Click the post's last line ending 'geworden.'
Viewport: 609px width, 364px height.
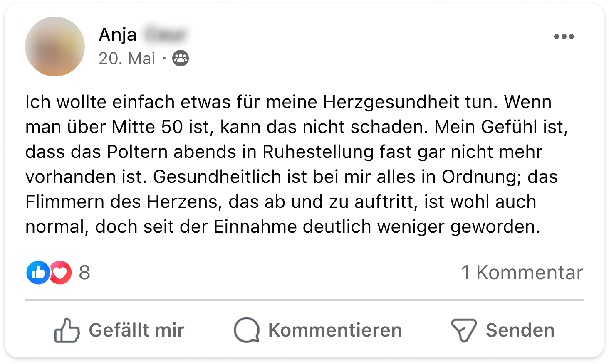(x=283, y=227)
